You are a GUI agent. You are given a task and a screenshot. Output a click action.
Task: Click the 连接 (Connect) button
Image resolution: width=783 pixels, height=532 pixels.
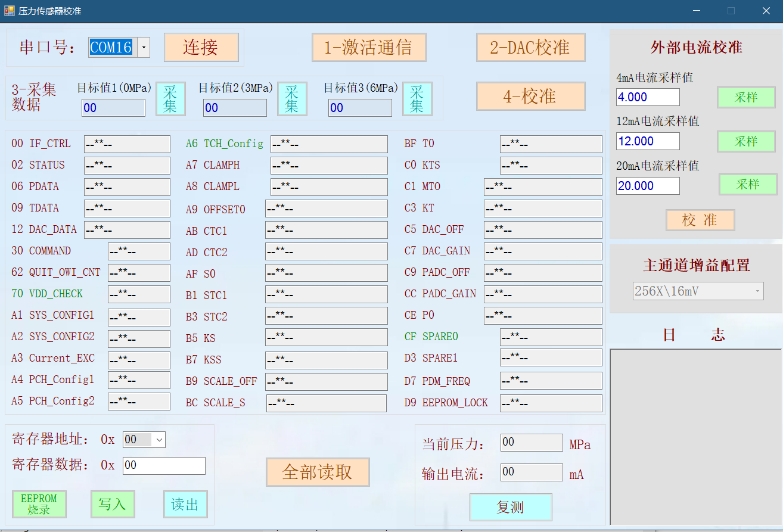tap(201, 47)
